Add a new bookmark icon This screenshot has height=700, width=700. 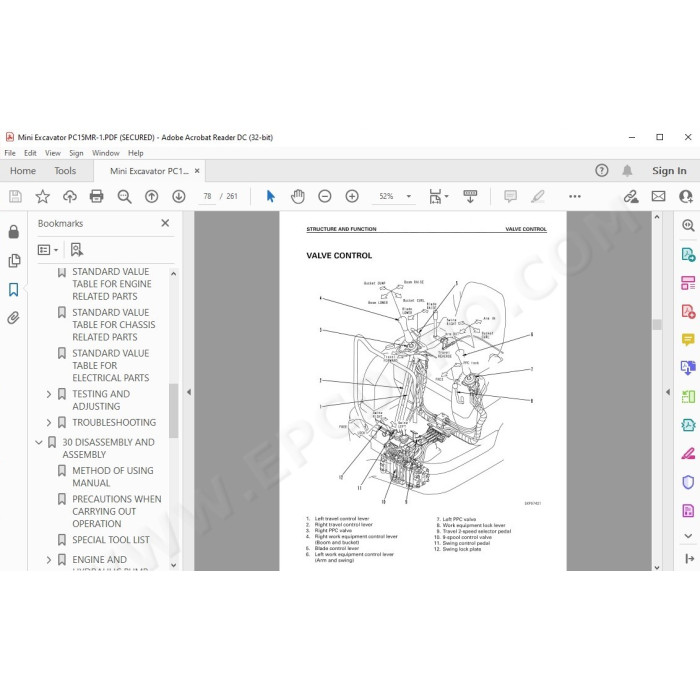point(77,250)
